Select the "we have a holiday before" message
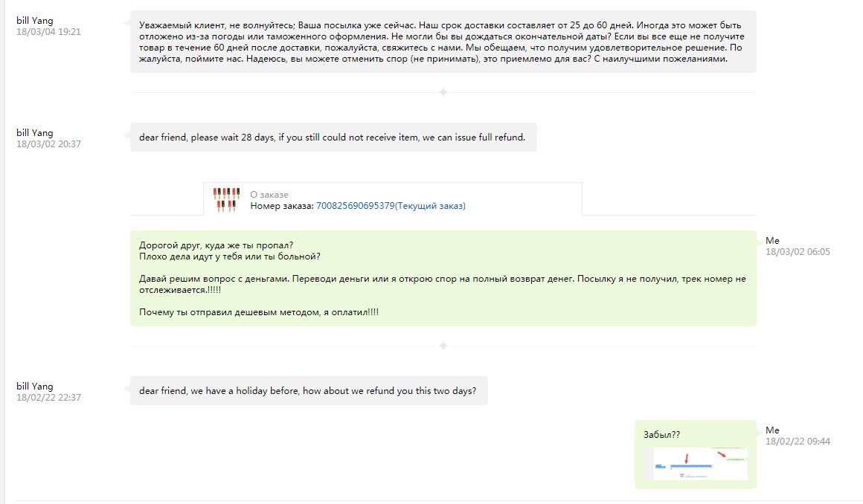Viewport: 863px width, 504px height. [308, 391]
